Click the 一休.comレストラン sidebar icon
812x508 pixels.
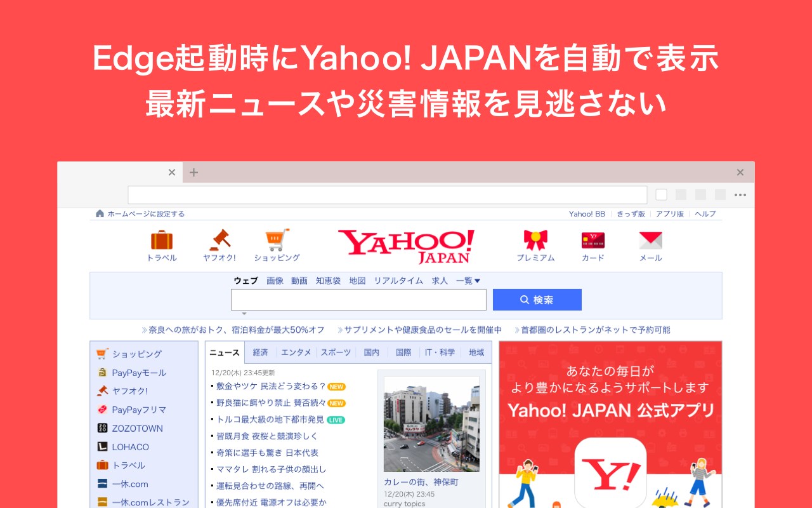(x=102, y=502)
